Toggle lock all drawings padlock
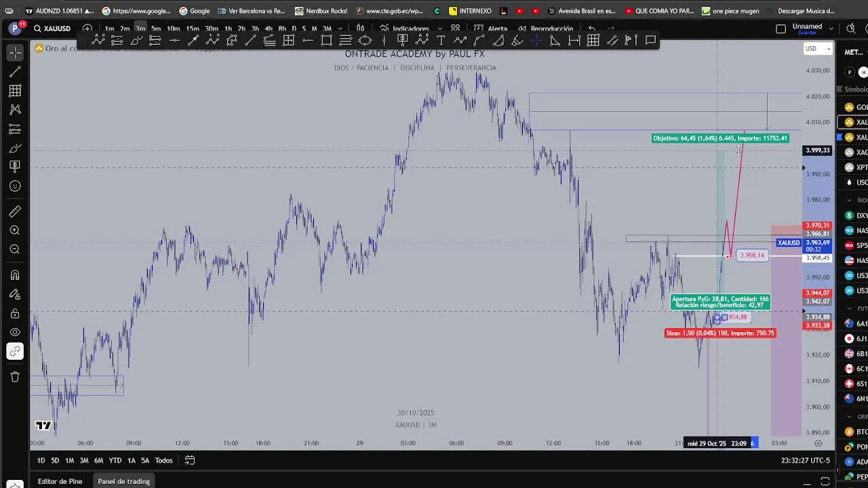The image size is (868, 488). (x=15, y=313)
